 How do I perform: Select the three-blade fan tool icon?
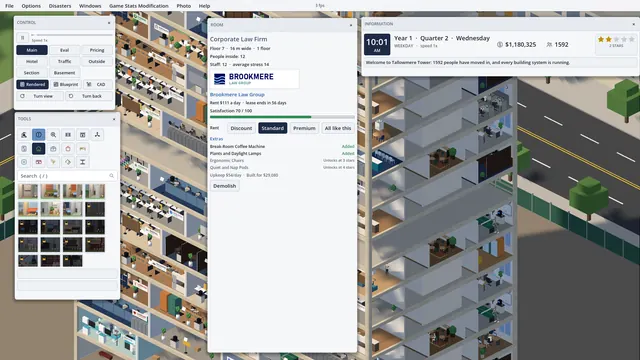[97, 135]
